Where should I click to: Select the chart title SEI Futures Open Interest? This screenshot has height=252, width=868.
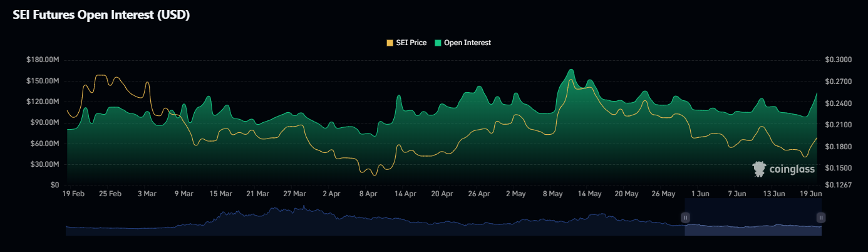[x=101, y=15]
